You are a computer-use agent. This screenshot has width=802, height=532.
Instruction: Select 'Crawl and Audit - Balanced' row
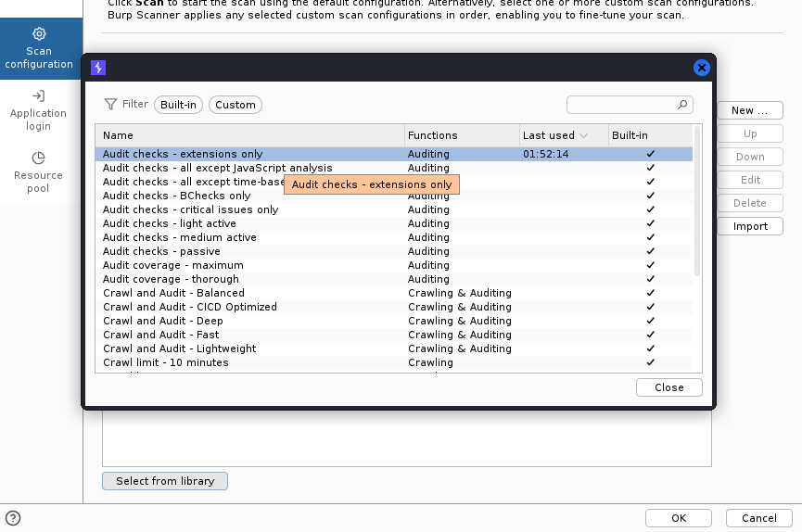pyautogui.click(x=394, y=293)
